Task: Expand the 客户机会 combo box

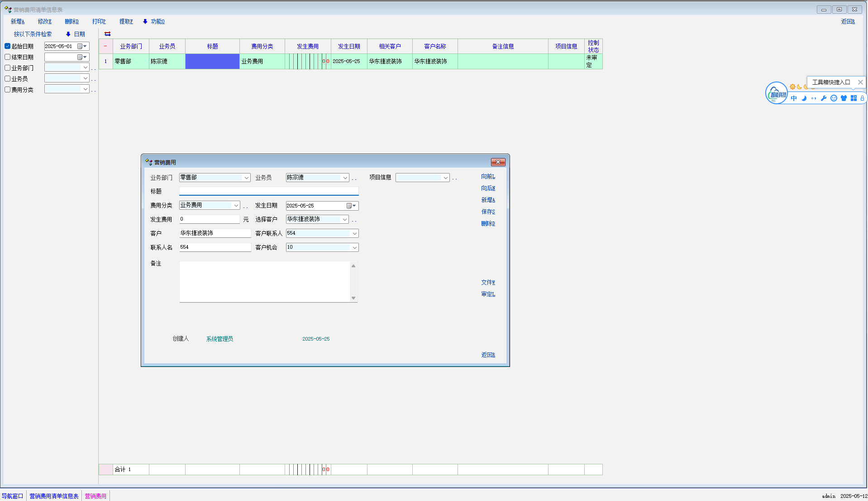Action: [x=354, y=247]
